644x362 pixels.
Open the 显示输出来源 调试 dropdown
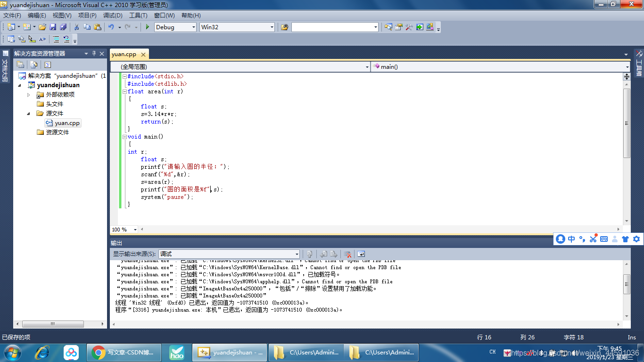click(297, 254)
